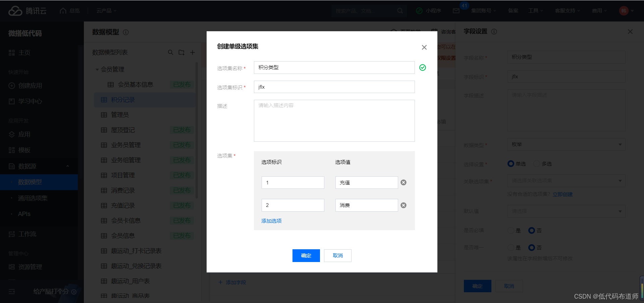Open the 客服支持 dropdown

point(567,11)
